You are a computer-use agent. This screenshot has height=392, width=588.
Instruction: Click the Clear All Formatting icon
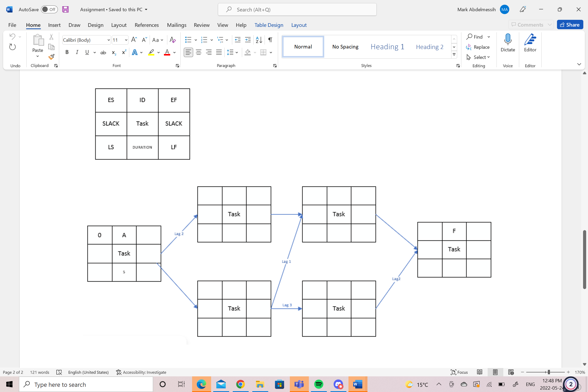(x=172, y=40)
